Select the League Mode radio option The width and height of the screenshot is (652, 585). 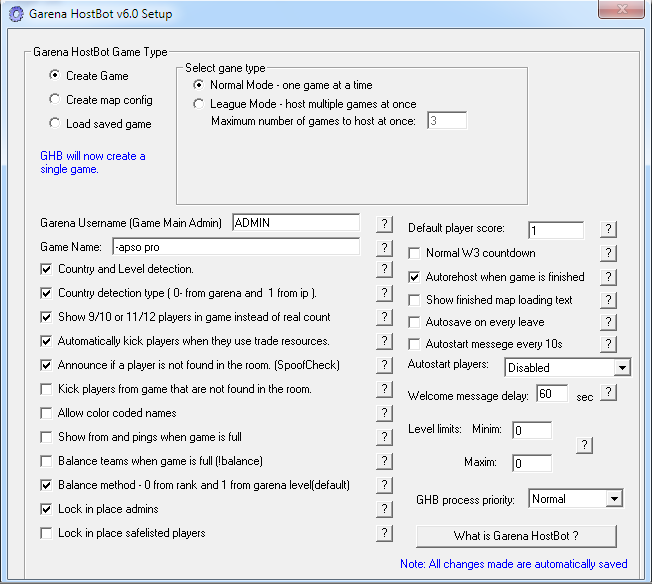tap(200, 104)
